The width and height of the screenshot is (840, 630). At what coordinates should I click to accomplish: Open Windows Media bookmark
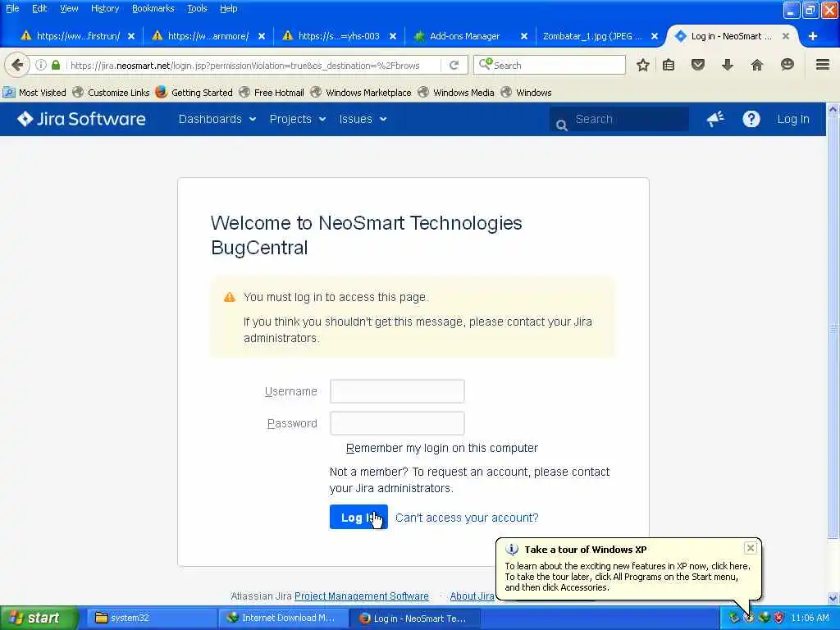(x=456, y=92)
